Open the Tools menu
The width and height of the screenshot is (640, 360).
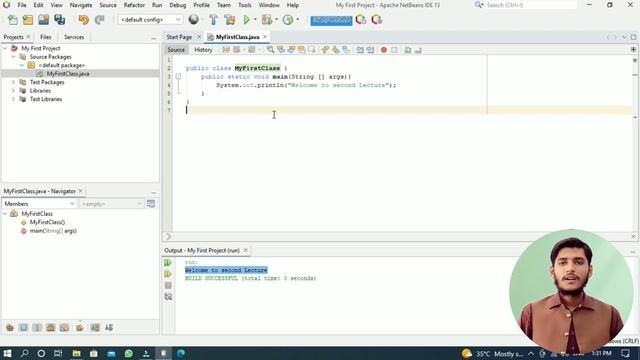244,5
